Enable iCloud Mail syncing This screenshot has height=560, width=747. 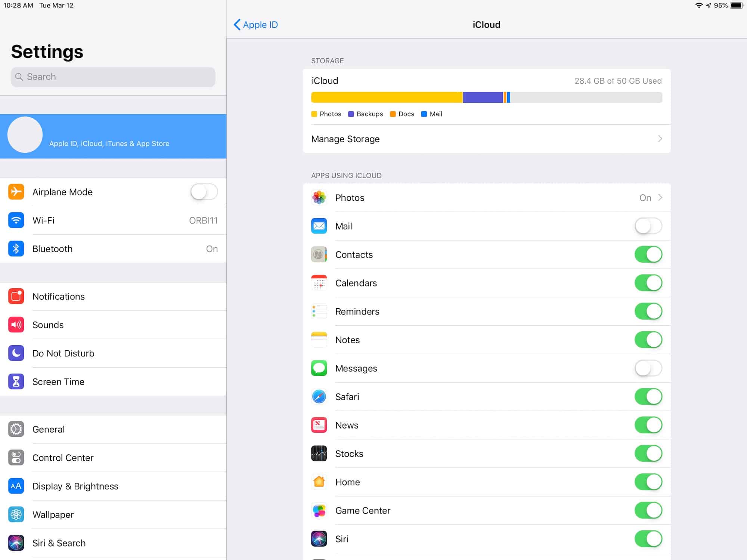pyautogui.click(x=648, y=226)
